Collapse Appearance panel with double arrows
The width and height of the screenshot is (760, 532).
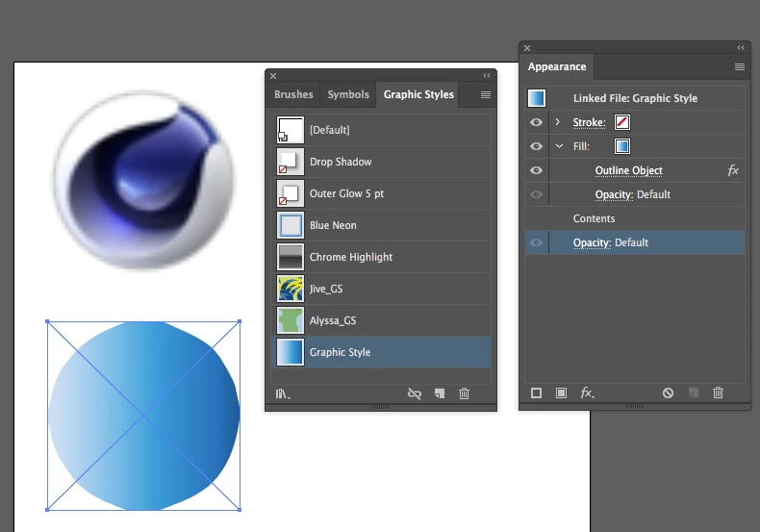[741, 47]
